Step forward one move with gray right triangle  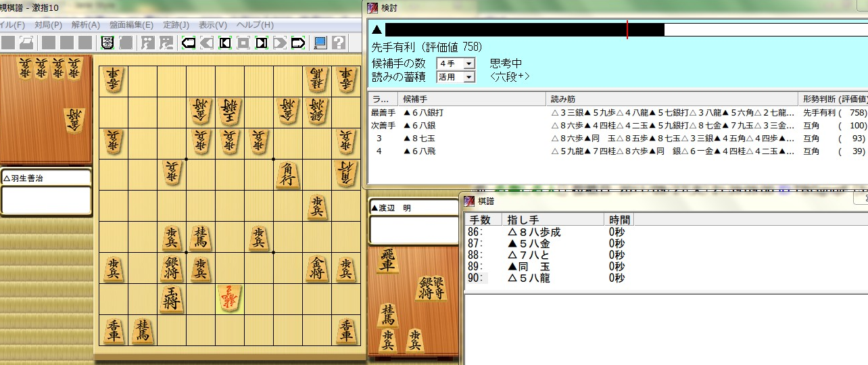click(x=280, y=43)
